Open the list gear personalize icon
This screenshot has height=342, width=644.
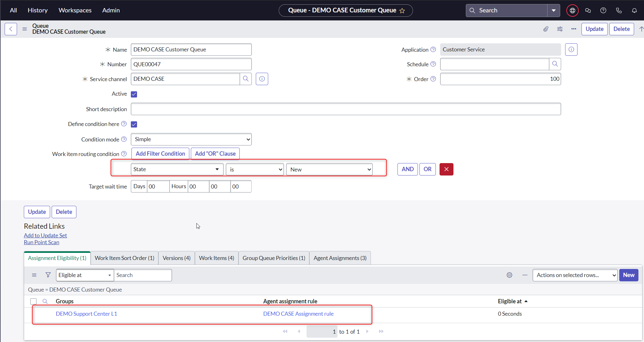[509, 275]
